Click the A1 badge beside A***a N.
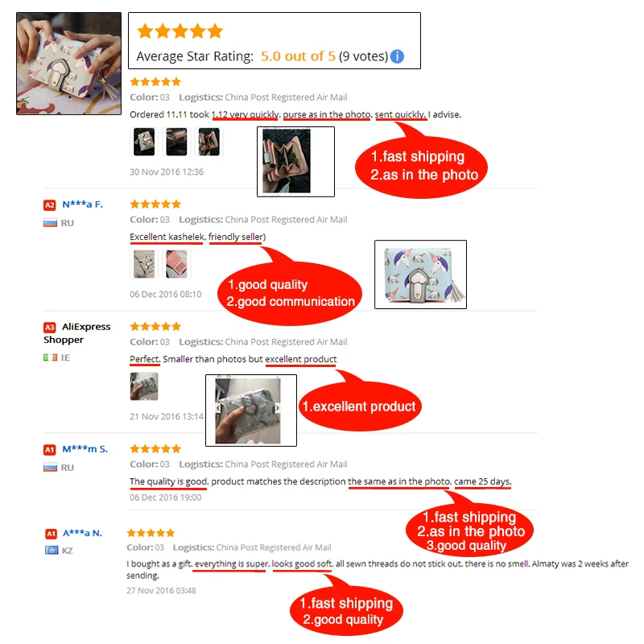 click(51, 534)
